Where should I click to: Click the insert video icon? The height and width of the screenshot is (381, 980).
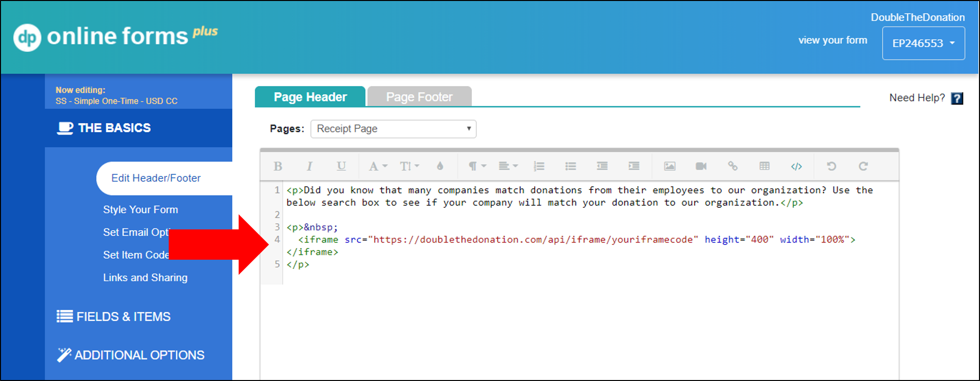point(701,166)
